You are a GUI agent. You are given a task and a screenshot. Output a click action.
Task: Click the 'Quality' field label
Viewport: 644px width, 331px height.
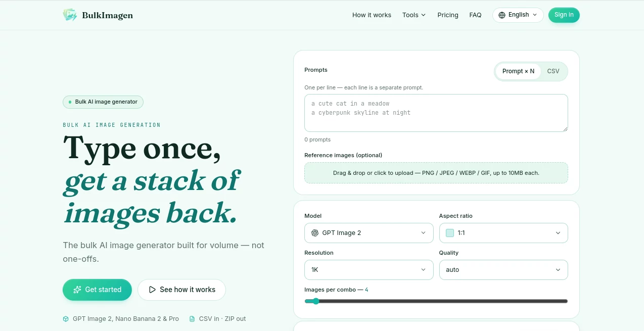(449, 253)
